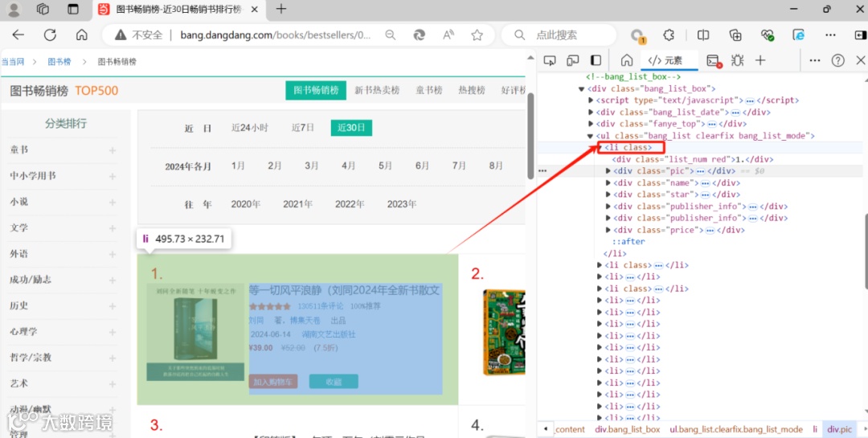Image resolution: width=868 pixels, height=438 pixels.
Task: Expand the div fanye_top node
Action: click(x=591, y=124)
